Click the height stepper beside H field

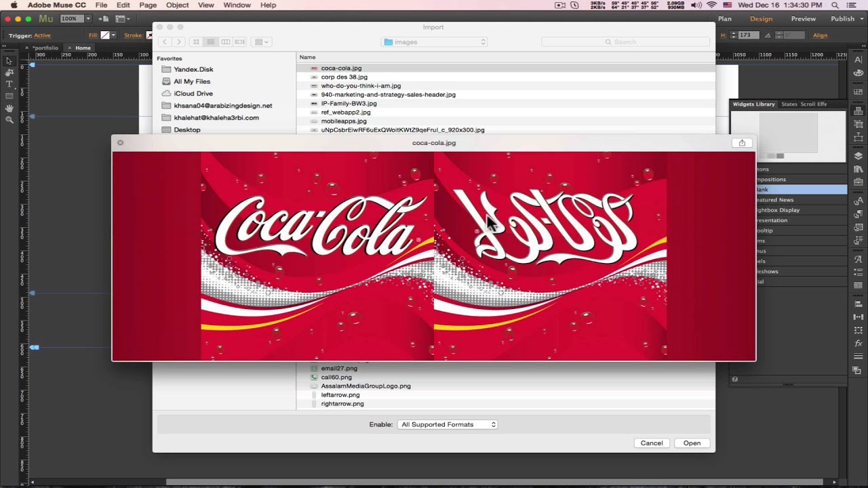tap(733, 35)
